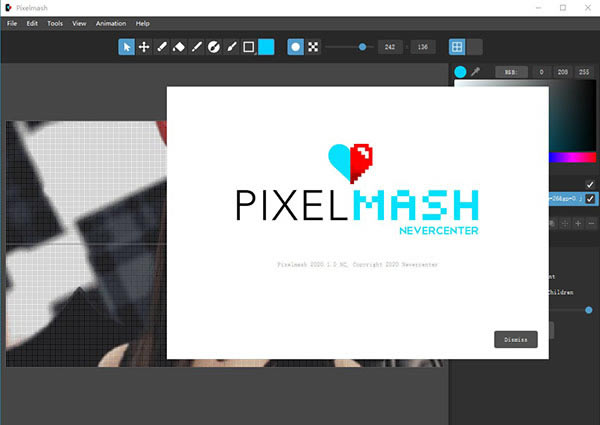Screen dimensions: 600x425
Task: Click the Pixelmash heart logo in splash
Action: point(351,163)
